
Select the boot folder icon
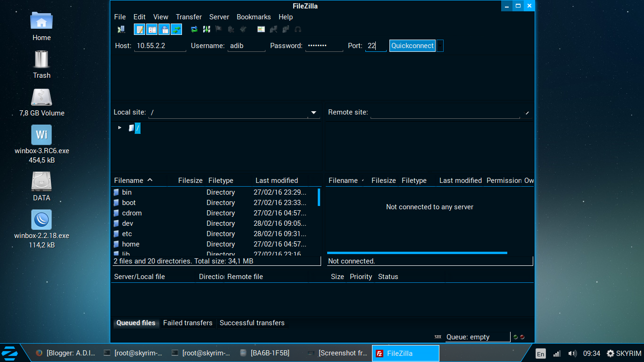point(116,203)
